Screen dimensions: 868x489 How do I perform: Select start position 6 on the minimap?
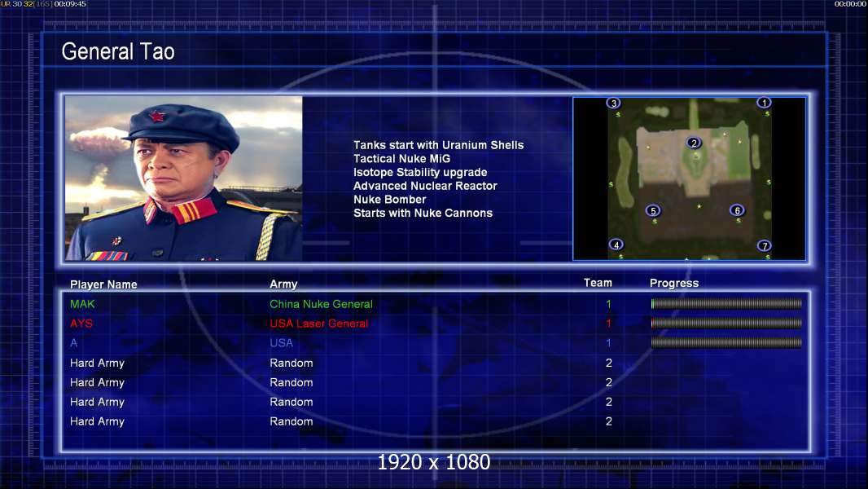click(737, 210)
